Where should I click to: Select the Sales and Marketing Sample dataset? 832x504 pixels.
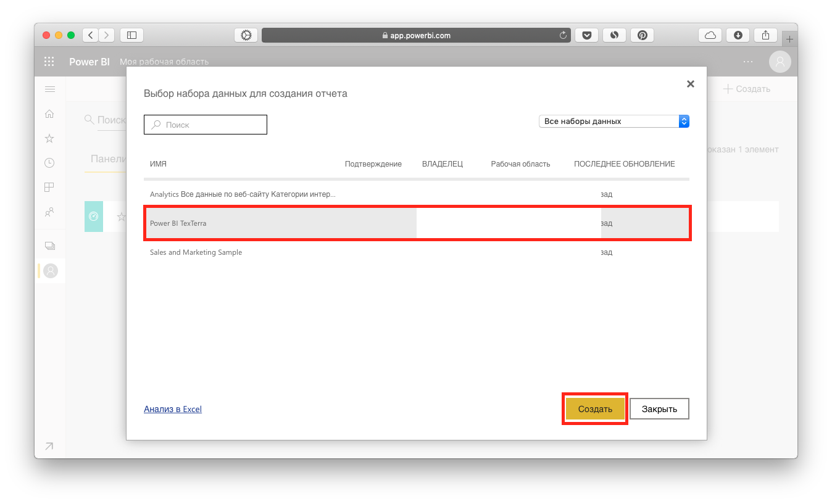417,252
